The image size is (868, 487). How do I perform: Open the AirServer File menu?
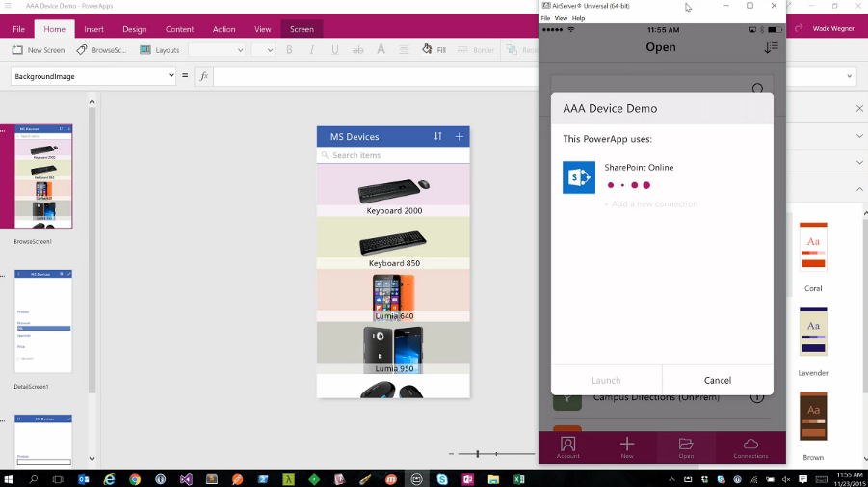click(x=545, y=18)
